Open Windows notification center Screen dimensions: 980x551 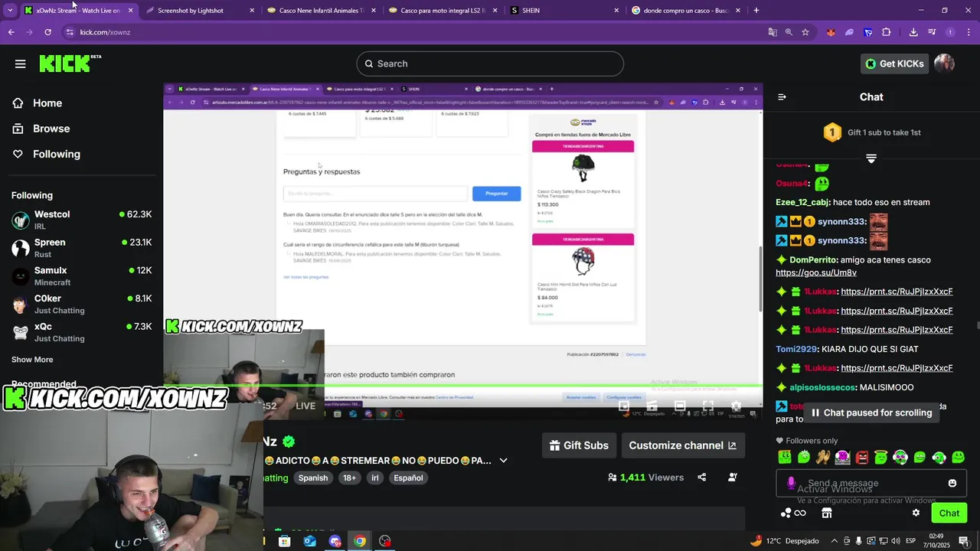pos(963,541)
